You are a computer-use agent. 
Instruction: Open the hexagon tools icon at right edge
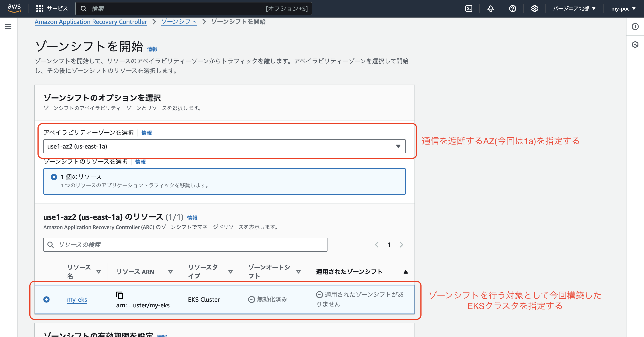click(635, 45)
